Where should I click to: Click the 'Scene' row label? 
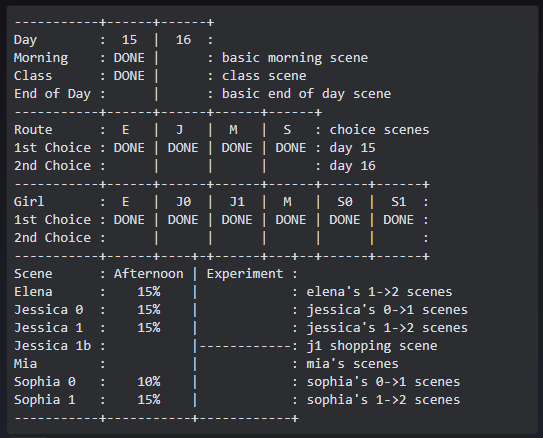pos(33,274)
